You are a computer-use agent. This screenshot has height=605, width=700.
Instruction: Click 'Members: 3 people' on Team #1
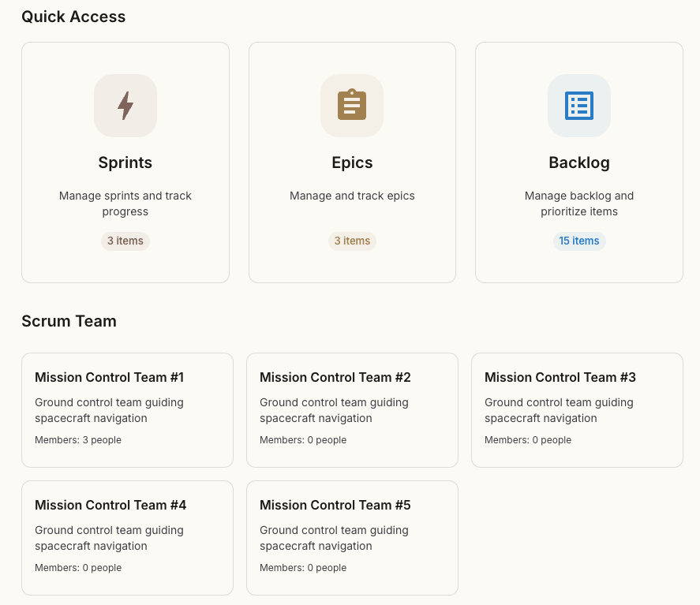pos(78,440)
